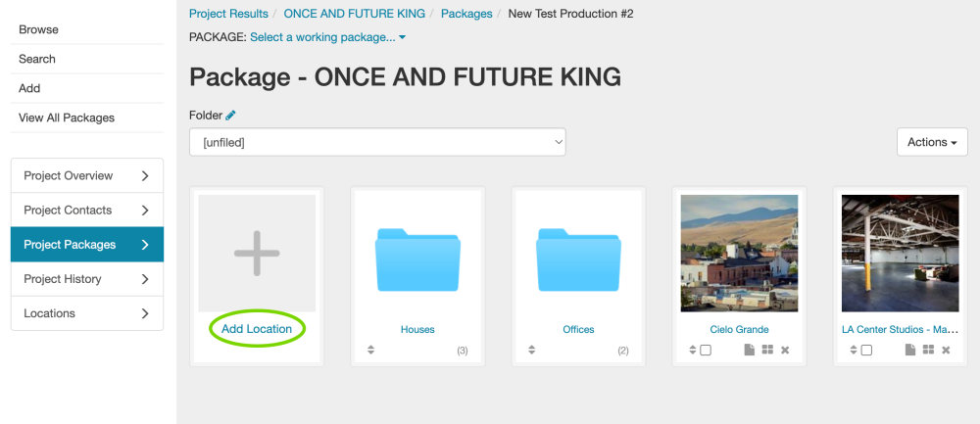The height and width of the screenshot is (424, 980).
Task: Open the Offices folder
Action: 578,259
